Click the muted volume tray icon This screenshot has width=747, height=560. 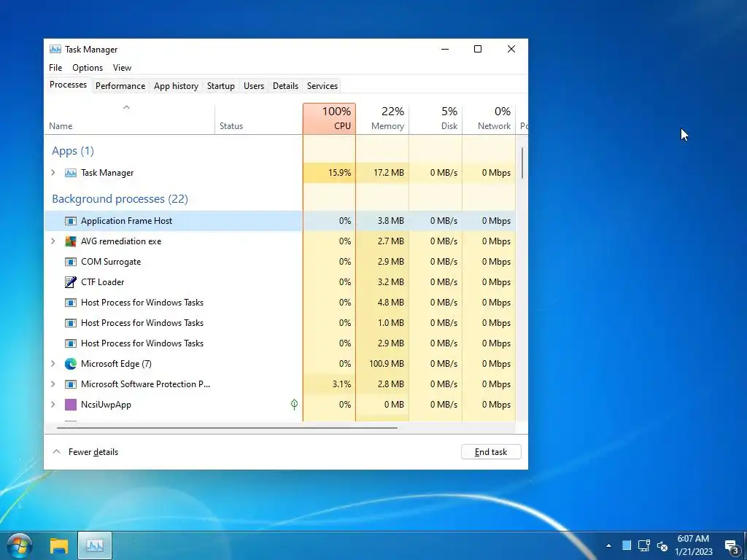point(662,545)
